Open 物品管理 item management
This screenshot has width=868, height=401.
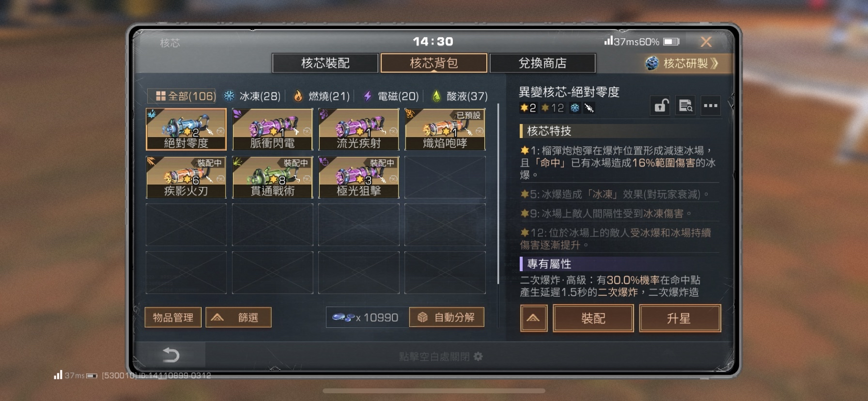[173, 317]
